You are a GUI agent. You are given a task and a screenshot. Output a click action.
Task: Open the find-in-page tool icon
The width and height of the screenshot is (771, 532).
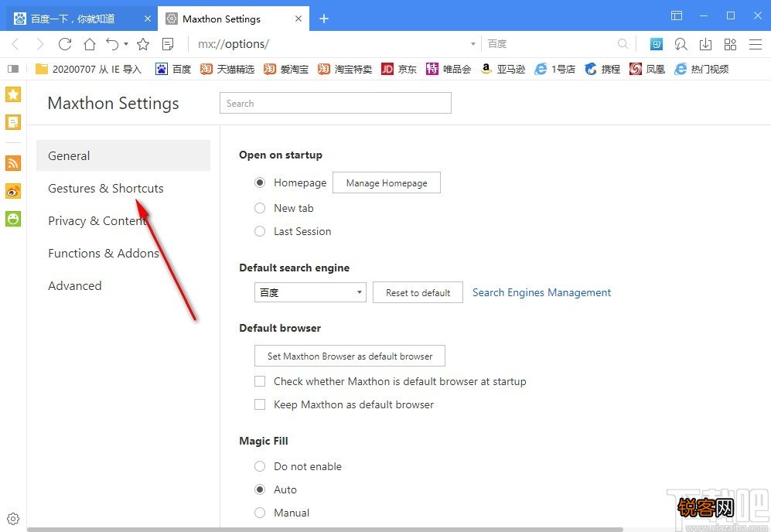[681, 44]
